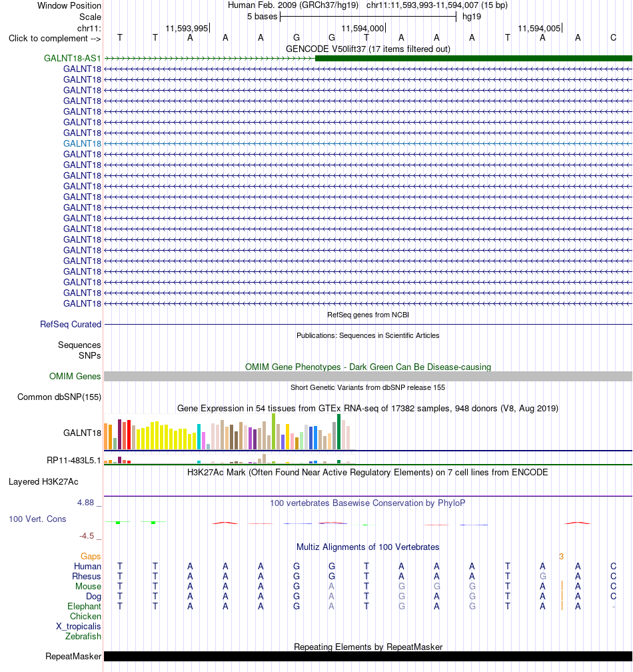The height and width of the screenshot is (672, 633).
Task: Click the Sequences publications label
Action: pos(79,345)
